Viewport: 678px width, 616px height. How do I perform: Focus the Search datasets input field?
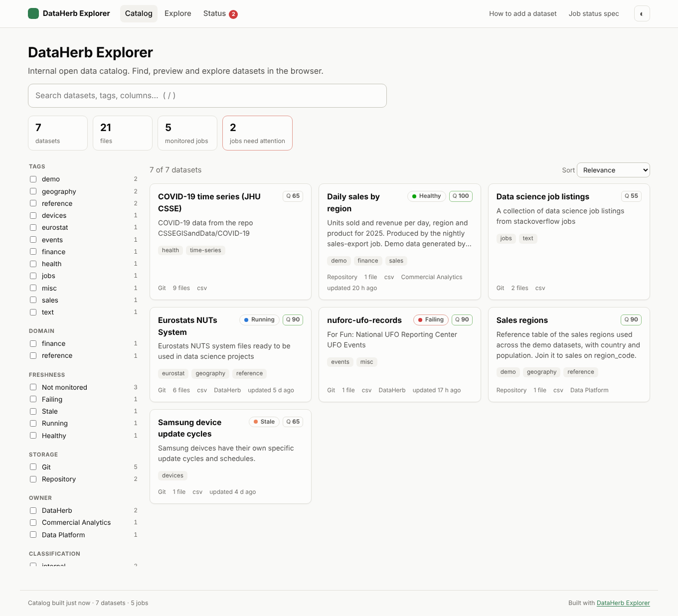[207, 96]
